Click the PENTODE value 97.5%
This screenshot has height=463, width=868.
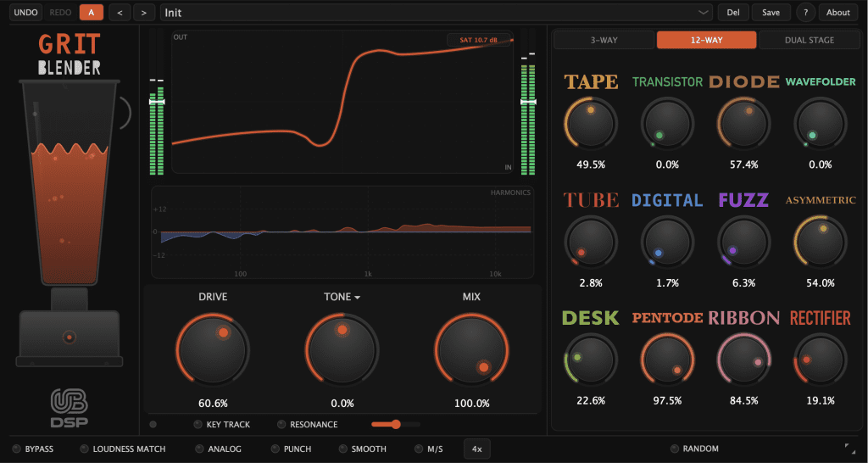668,400
